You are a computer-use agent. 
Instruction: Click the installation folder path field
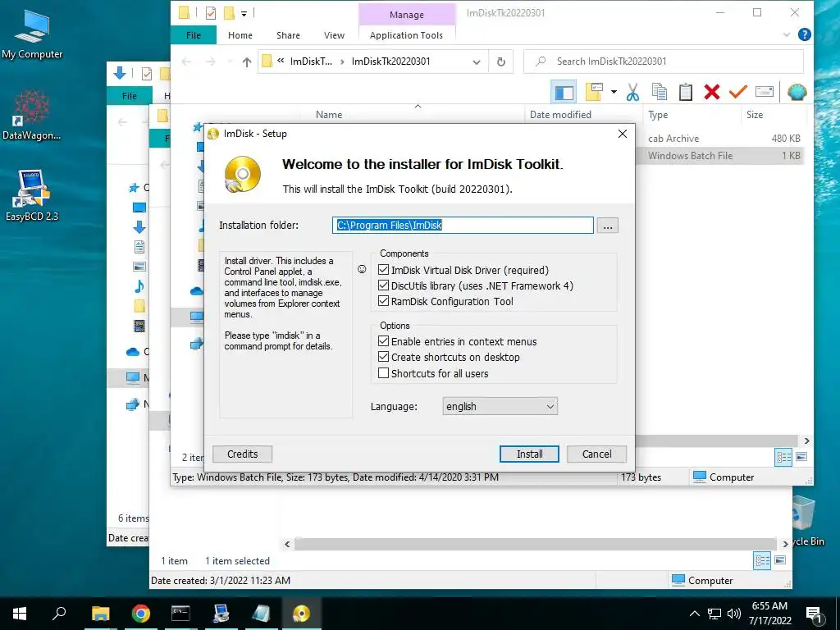[x=463, y=225]
